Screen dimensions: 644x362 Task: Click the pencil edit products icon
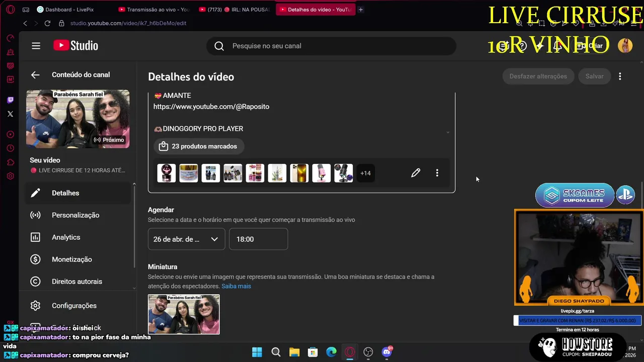pyautogui.click(x=416, y=173)
